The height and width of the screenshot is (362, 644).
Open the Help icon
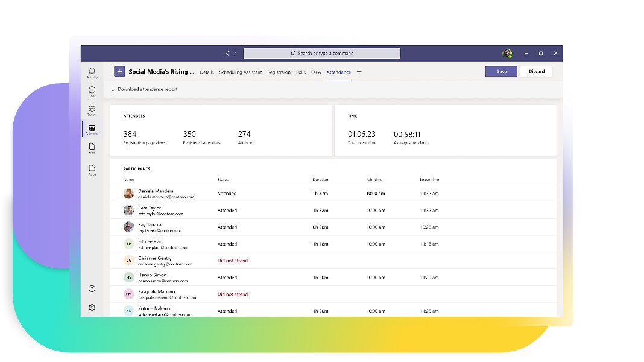[92, 289]
